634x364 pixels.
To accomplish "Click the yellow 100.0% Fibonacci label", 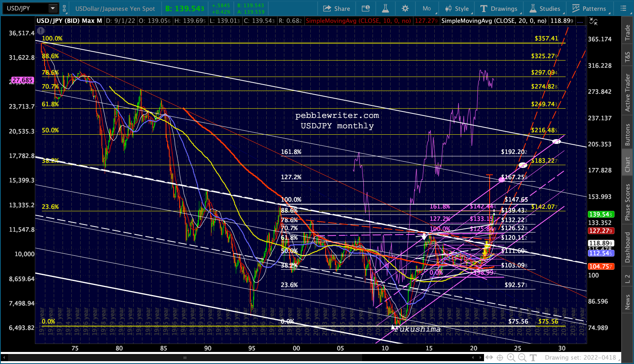I will click(x=52, y=38).
